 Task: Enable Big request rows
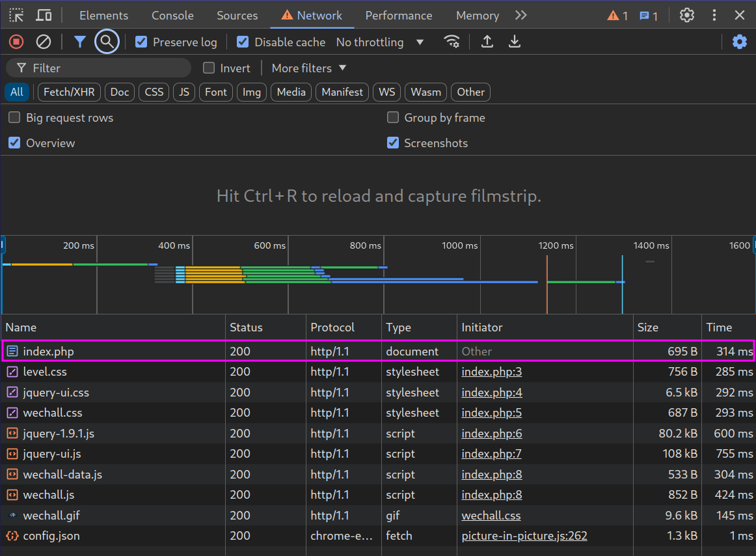14,117
